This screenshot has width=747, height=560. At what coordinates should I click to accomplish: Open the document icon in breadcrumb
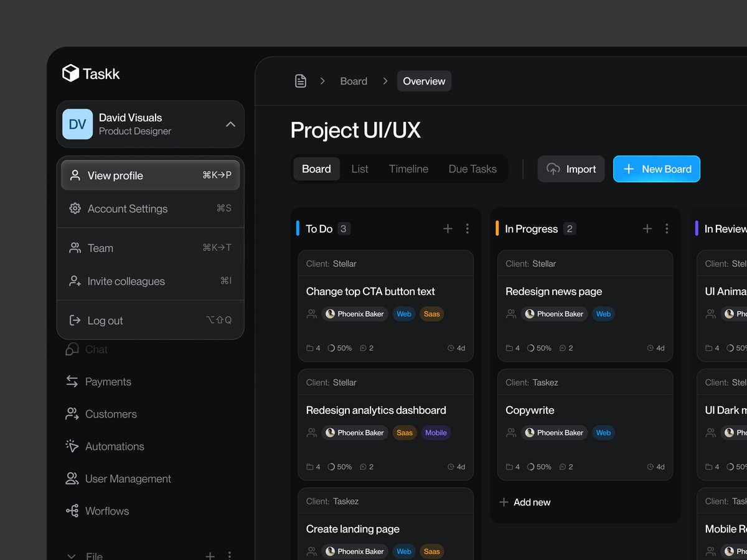301,81
